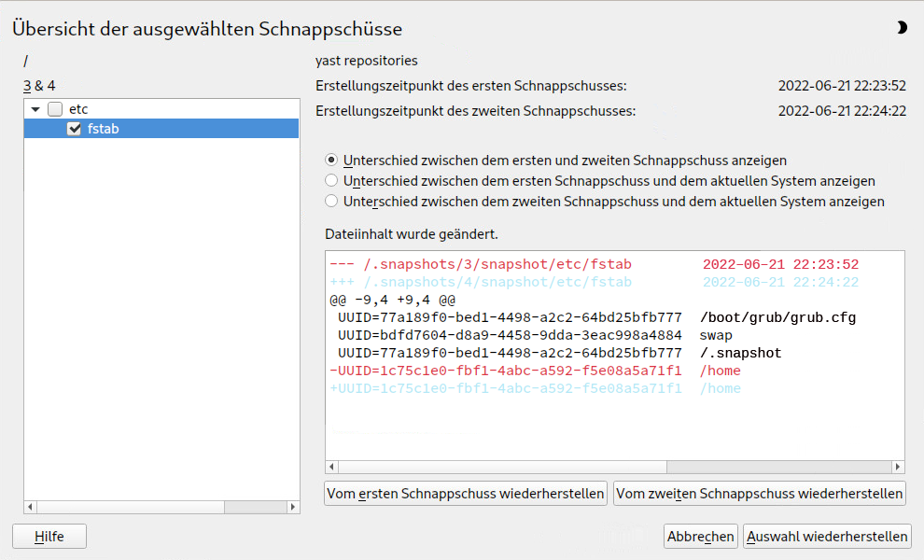The image size is (924, 560).
Task: Collapse the etc tree node
Action: point(35,109)
